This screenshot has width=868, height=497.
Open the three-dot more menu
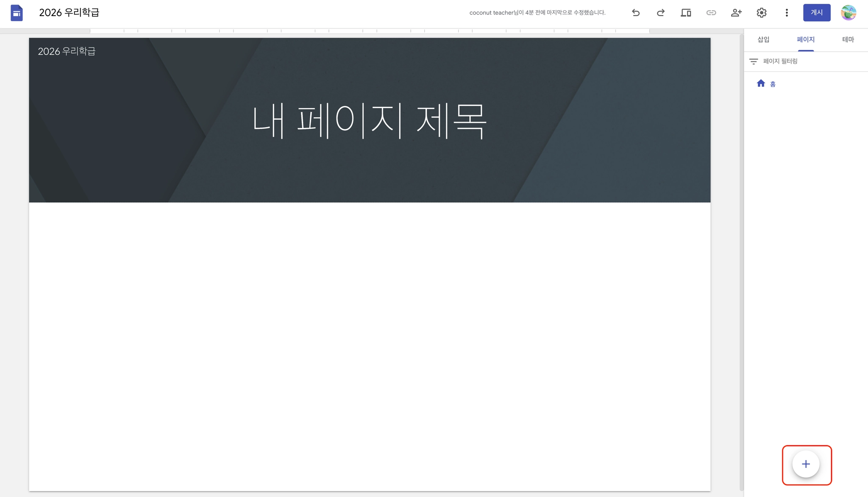[787, 13]
